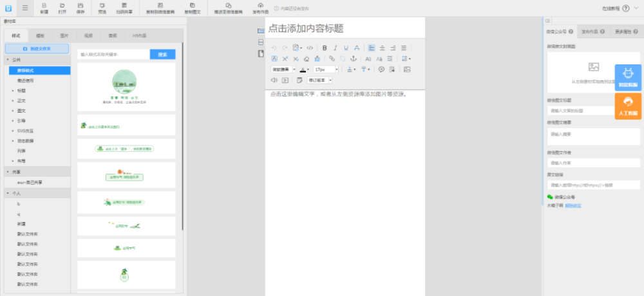Click the blue 搜索 button
The image size is (644, 296).
click(163, 54)
